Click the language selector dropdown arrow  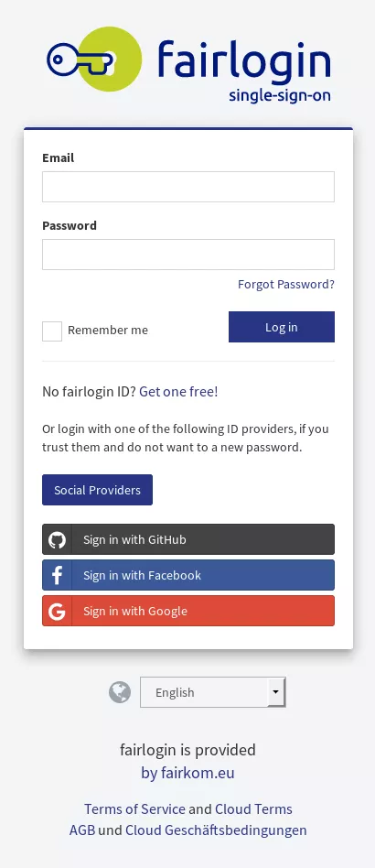276,692
